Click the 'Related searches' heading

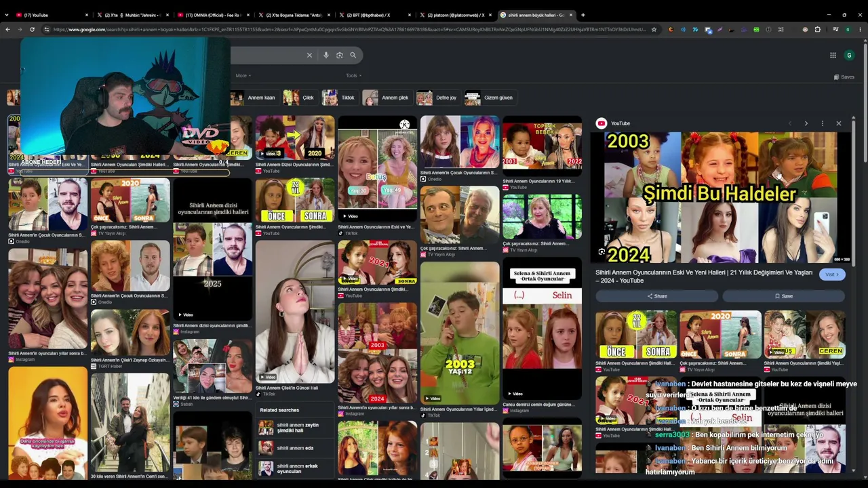pyautogui.click(x=279, y=410)
